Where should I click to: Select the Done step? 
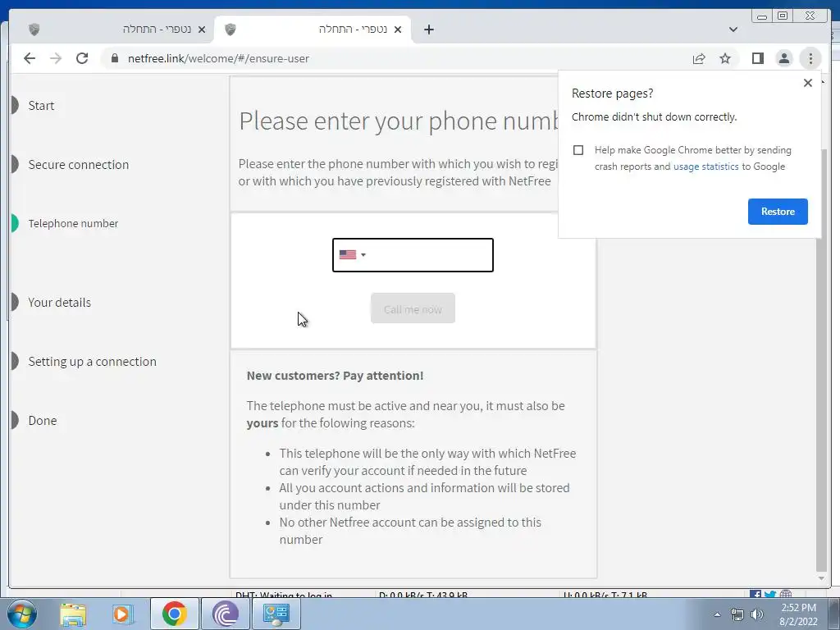(x=43, y=421)
